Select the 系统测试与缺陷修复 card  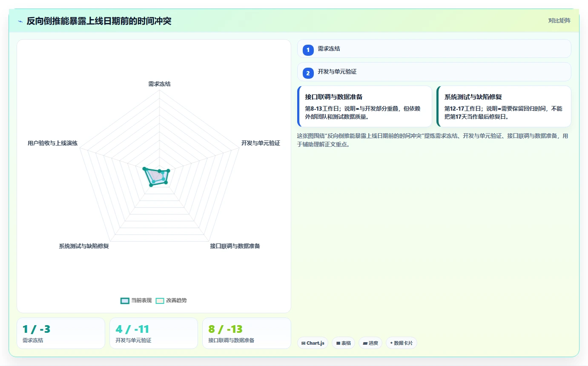pos(504,106)
